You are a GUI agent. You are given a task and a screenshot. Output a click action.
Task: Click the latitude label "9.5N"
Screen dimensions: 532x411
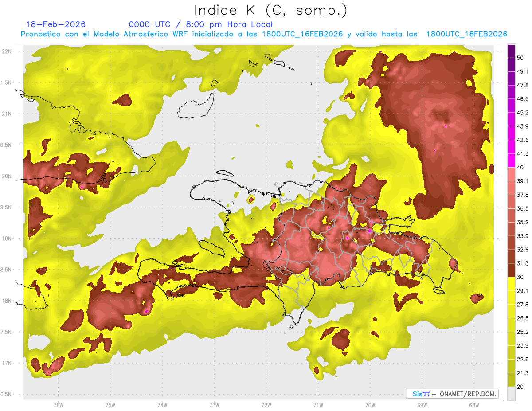[x=7, y=207]
